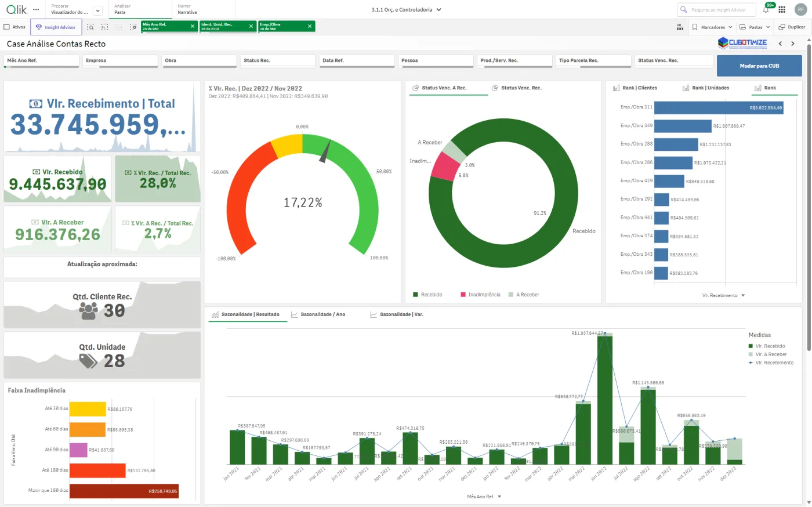The image size is (812, 507).
Task: Remove the Emp./Obra selection
Action: point(310,26)
